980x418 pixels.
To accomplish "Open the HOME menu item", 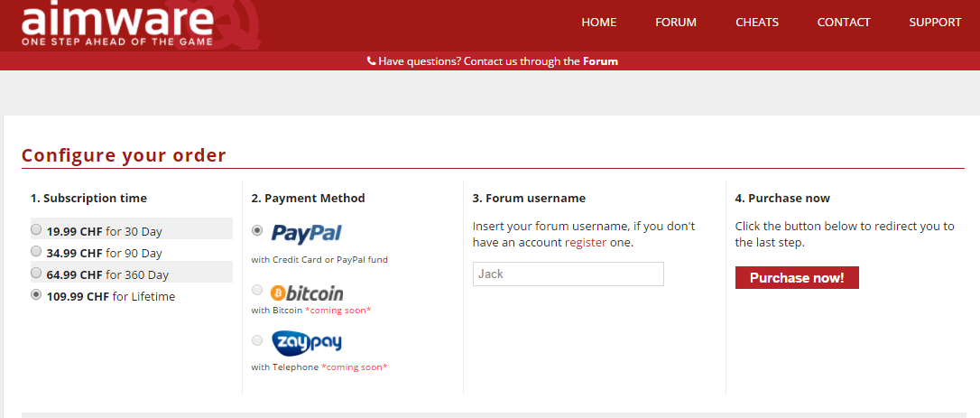I will (x=599, y=23).
